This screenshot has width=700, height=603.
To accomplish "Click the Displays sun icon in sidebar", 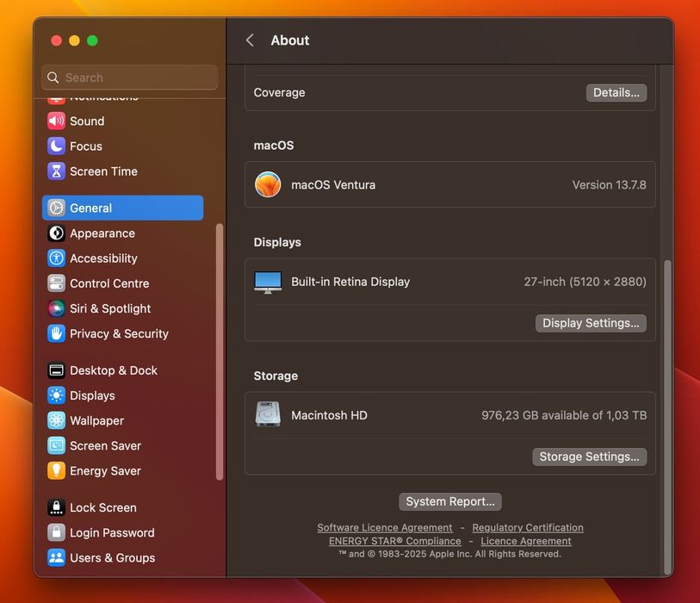I will [56, 395].
